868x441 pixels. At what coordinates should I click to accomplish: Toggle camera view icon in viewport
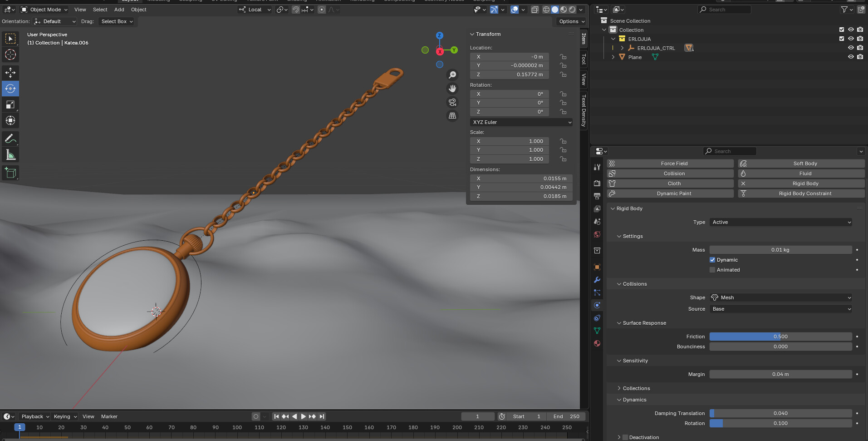pyautogui.click(x=452, y=102)
